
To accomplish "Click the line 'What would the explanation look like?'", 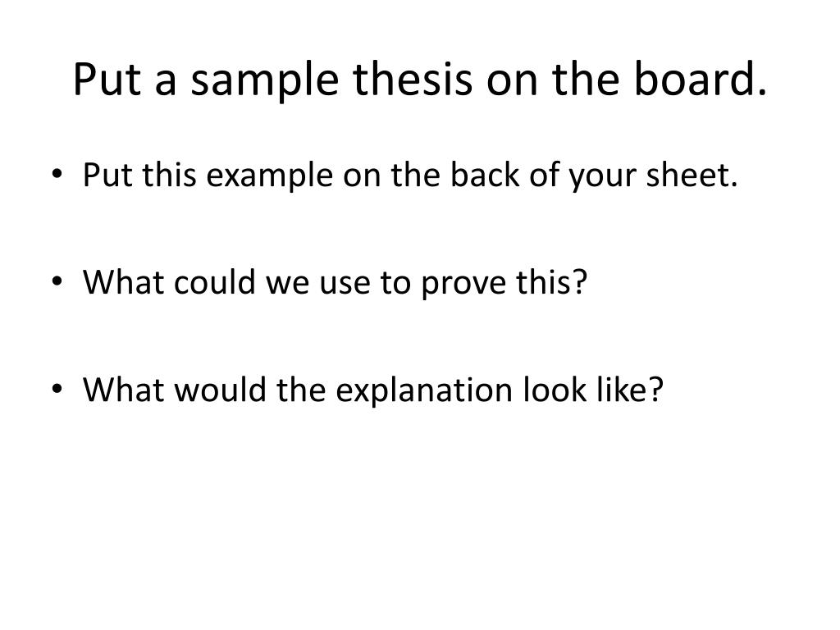I will click(373, 390).
